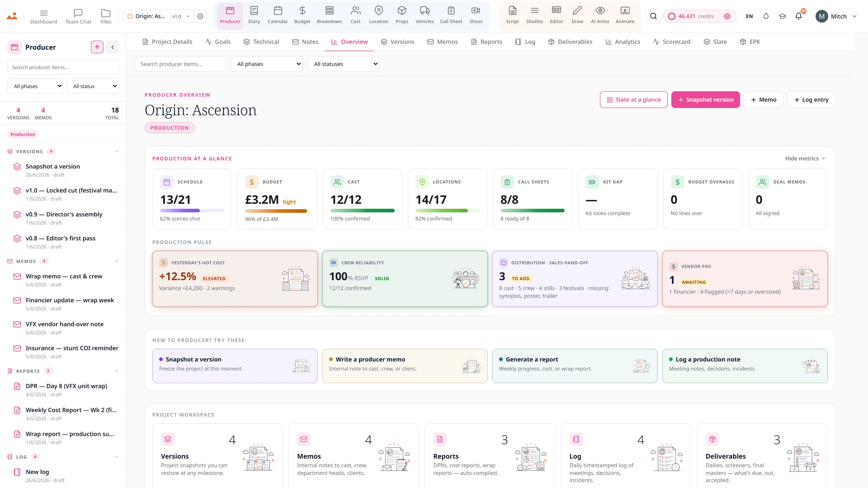Hide metrics in Production at a Glance
This screenshot has height=488, width=868.
point(805,159)
